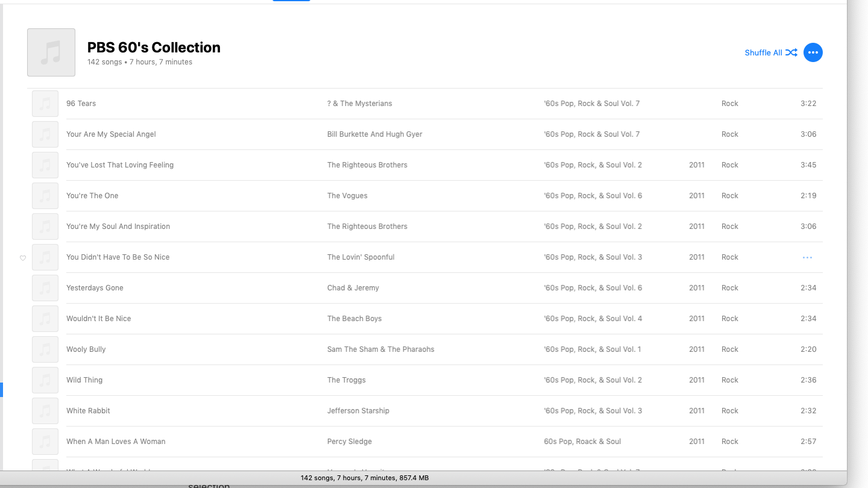Click artist Sam The Sham & The Pharaohs
This screenshot has height=488, width=868.
point(381,349)
